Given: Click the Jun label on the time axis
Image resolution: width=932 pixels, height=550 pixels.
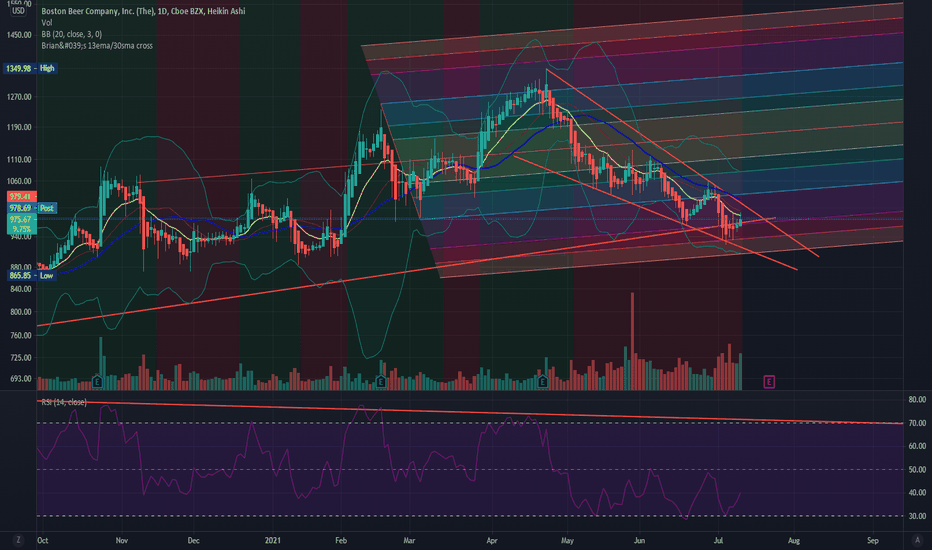Looking at the screenshot, I should tap(639, 540).
